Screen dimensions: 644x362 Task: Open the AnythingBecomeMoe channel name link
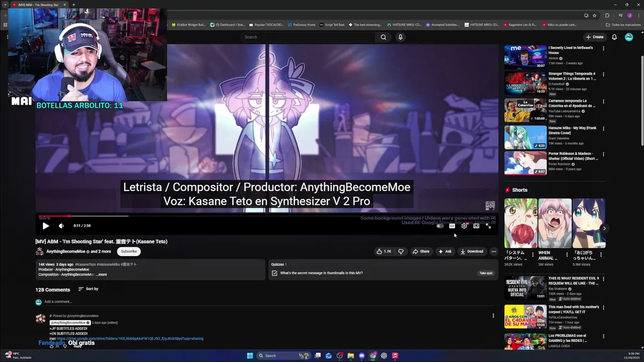point(65,251)
